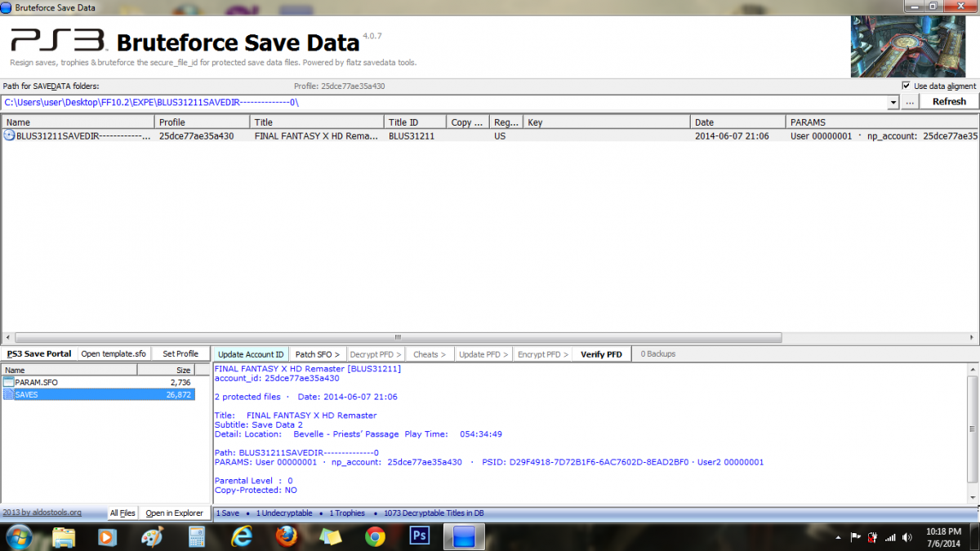Click the Windows Start orb
980x551 pixels.
click(x=19, y=536)
